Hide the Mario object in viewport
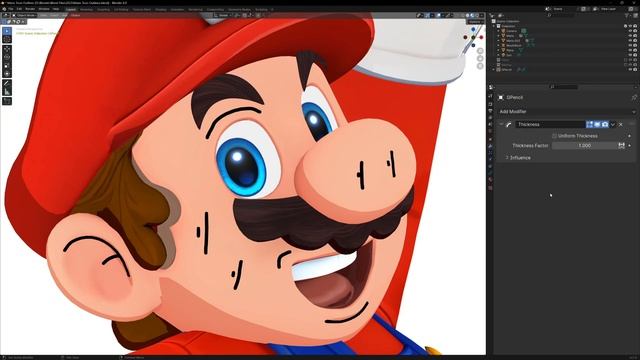Screen dimensions: 640x360 pos(630,36)
